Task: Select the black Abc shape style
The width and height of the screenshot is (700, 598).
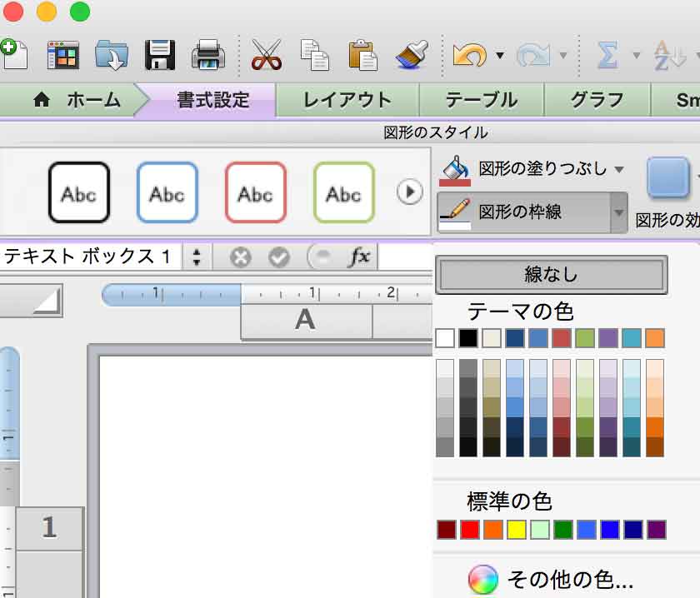Action: (x=79, y=192)
